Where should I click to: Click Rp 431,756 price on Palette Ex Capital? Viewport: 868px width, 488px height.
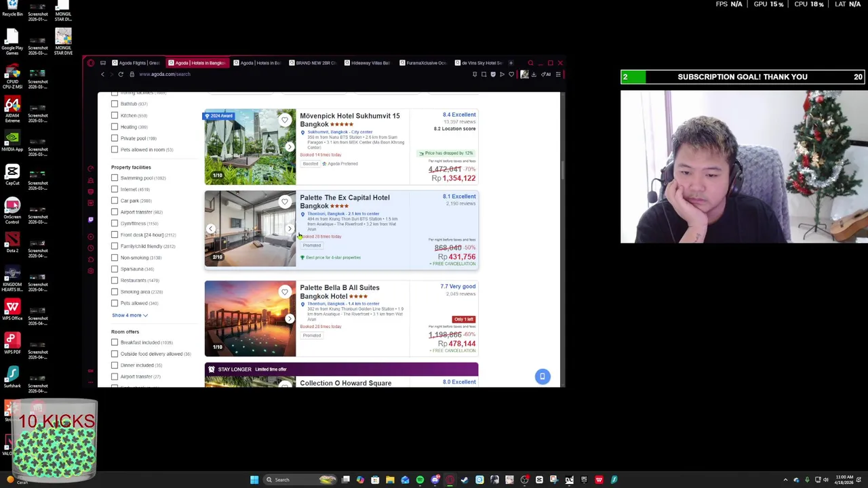456,257
